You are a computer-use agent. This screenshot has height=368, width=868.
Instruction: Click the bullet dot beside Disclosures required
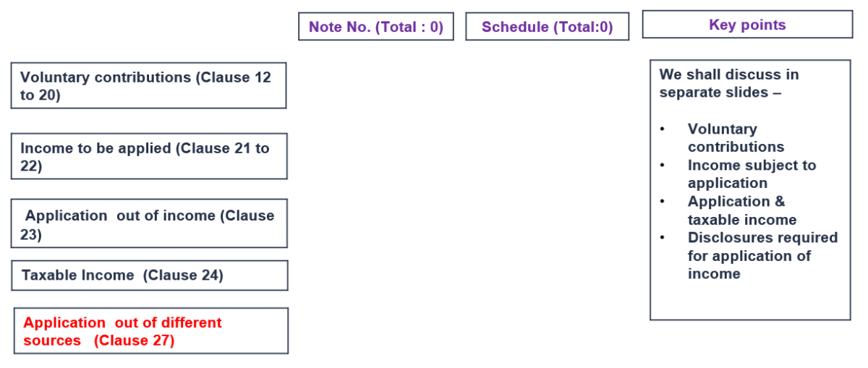click(x=662, y=238)
